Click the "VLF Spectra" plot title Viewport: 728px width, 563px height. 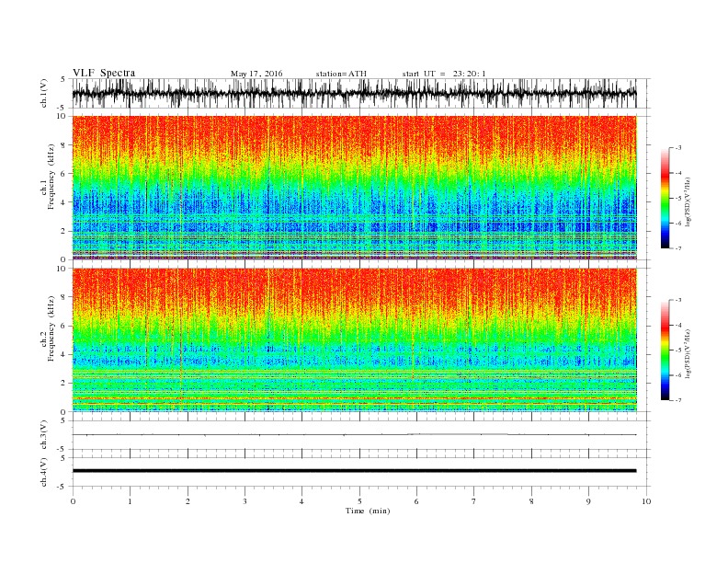click(x=104, y=73)
